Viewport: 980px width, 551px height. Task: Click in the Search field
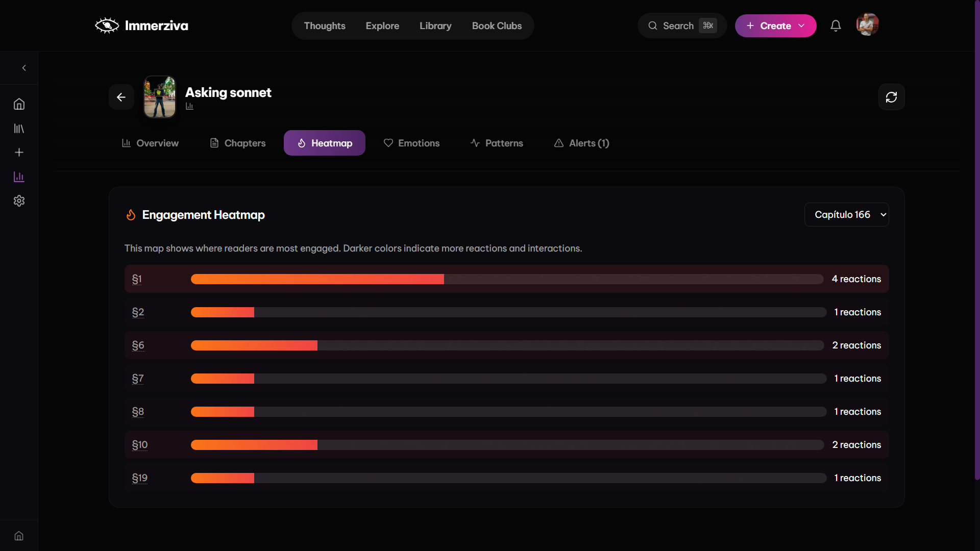tap(678, 26)
